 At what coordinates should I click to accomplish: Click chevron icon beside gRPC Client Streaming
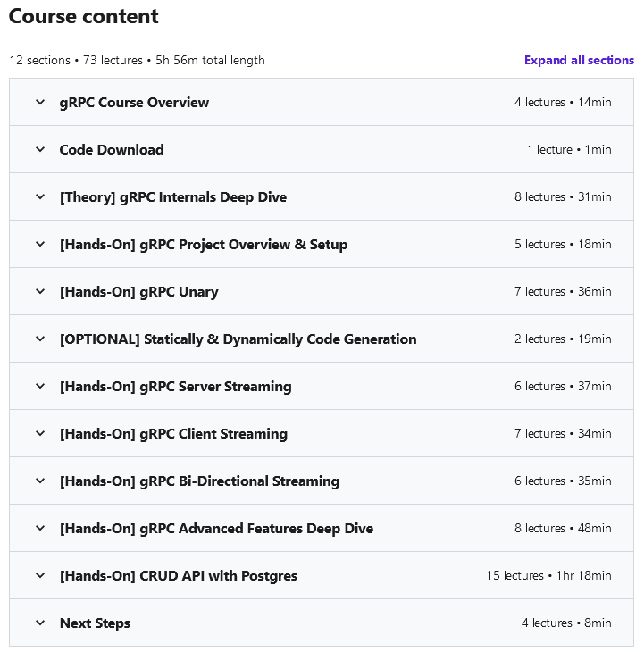pyautogui.click(x=40, y=433)
